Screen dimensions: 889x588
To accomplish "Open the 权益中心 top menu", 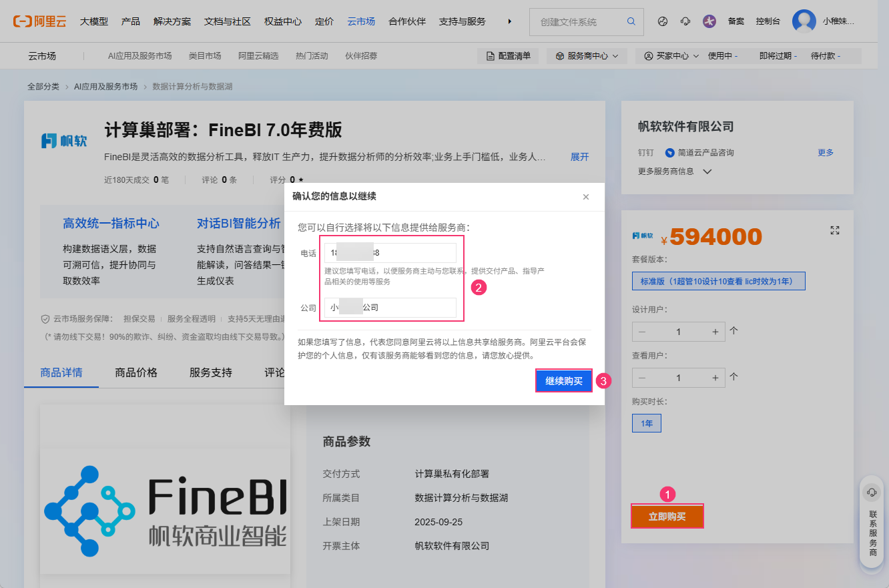I will [x=283, y=21].
